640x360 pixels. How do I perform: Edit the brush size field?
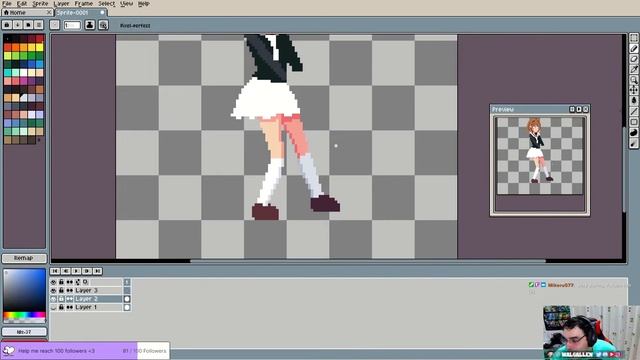coord(72,25)
